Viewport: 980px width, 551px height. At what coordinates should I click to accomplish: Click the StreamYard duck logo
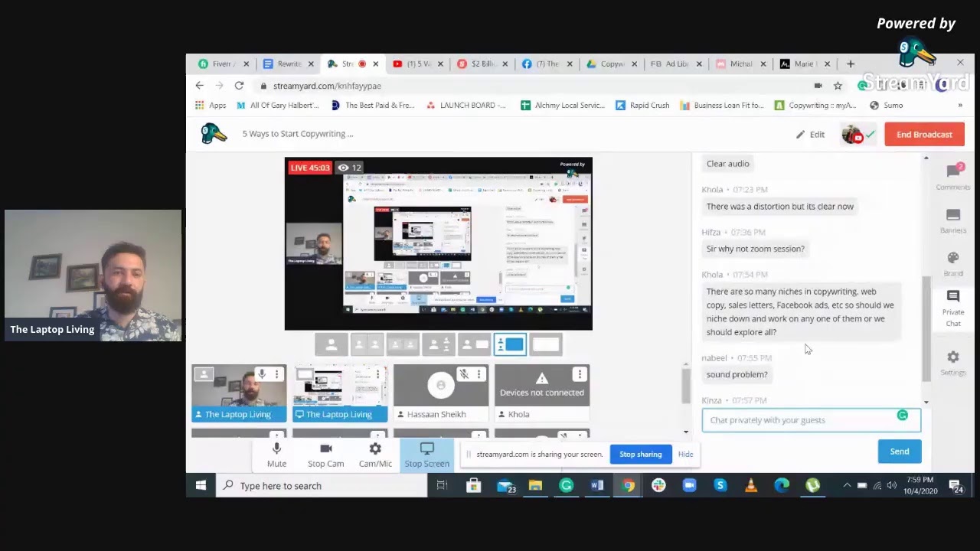(214, 133)
